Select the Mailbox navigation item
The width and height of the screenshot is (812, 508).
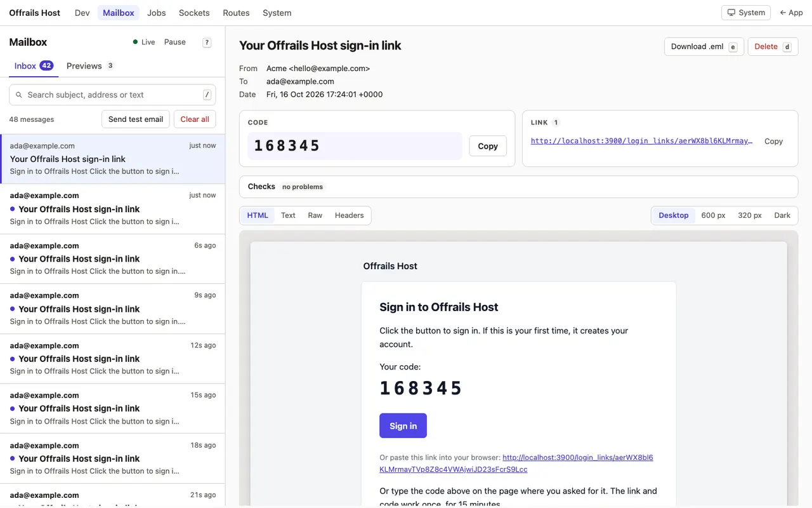point(119,13)
